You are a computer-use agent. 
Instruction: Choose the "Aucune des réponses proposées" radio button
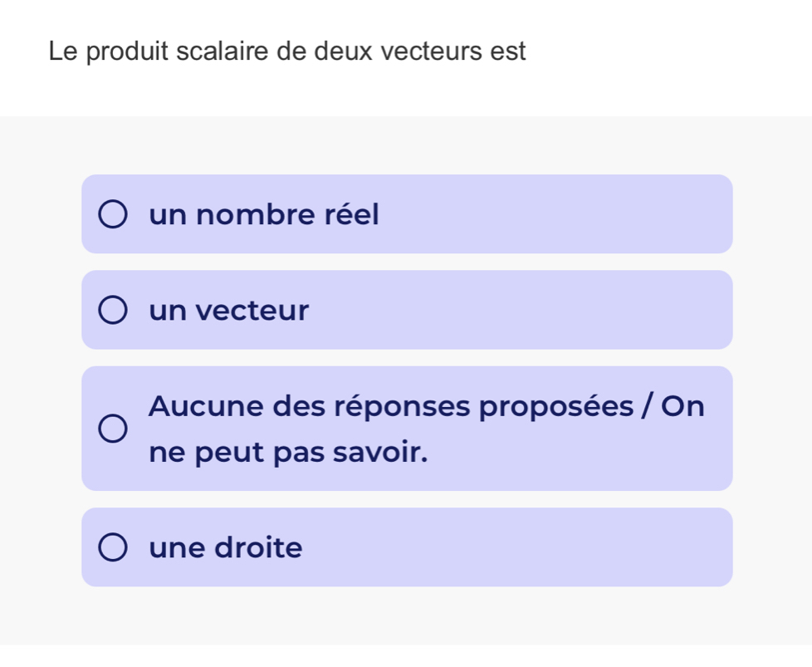pyautogui.click(x=114, y=429)
